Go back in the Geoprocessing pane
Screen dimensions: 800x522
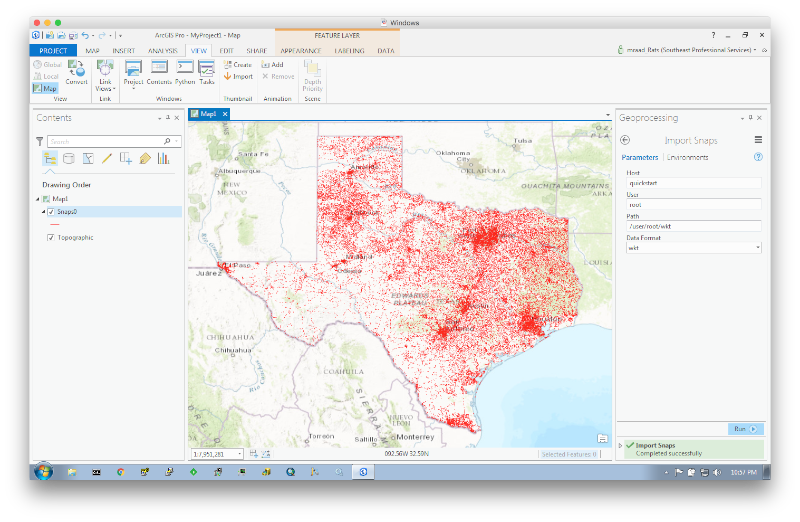pos(625,140)
